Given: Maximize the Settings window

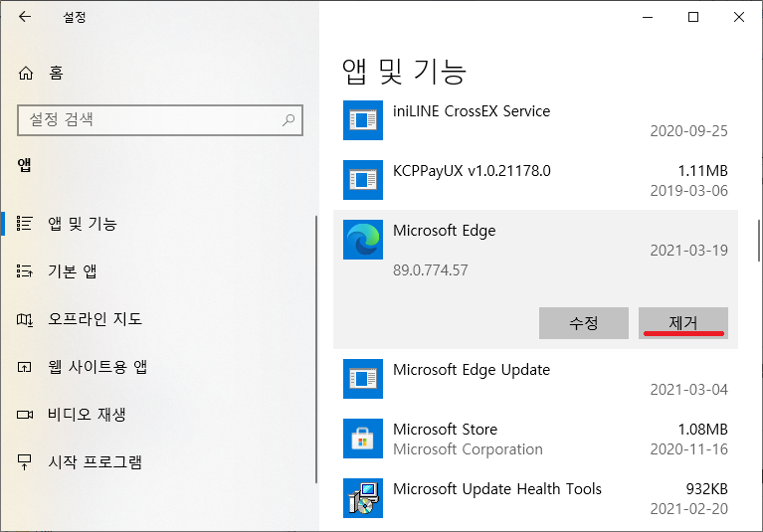Looking at the screenshot, I should (x=693, y=17).
